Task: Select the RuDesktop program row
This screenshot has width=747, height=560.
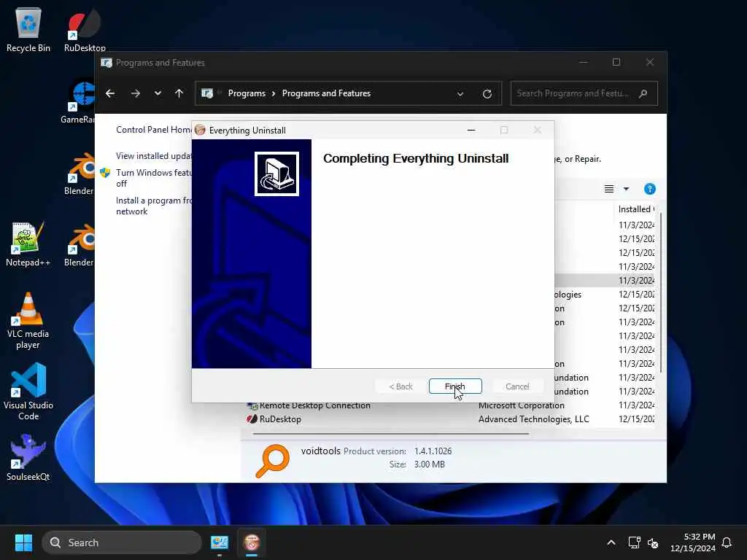Action: [x=451, y=419]
